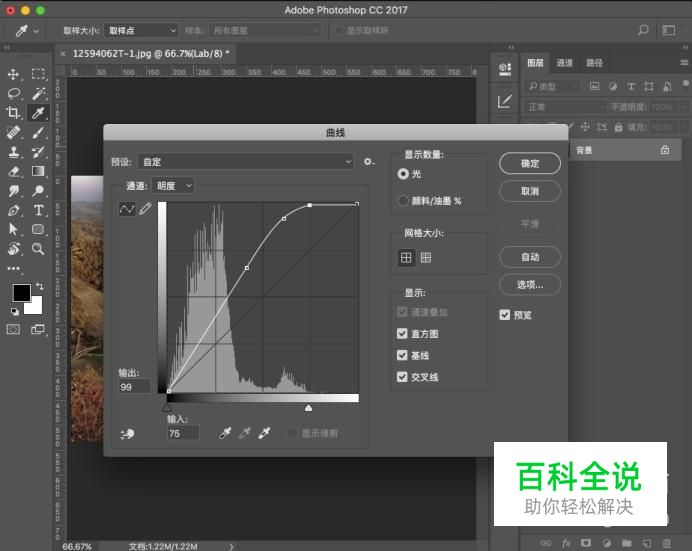Toggle the Histogram checkbox
The height and width of the screenshot is (551, 692).
coord(402,334)
